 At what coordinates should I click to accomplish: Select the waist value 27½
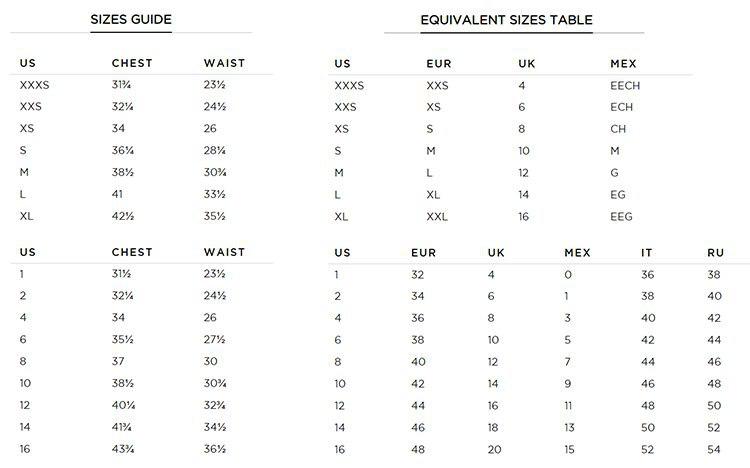coord(215,340)
